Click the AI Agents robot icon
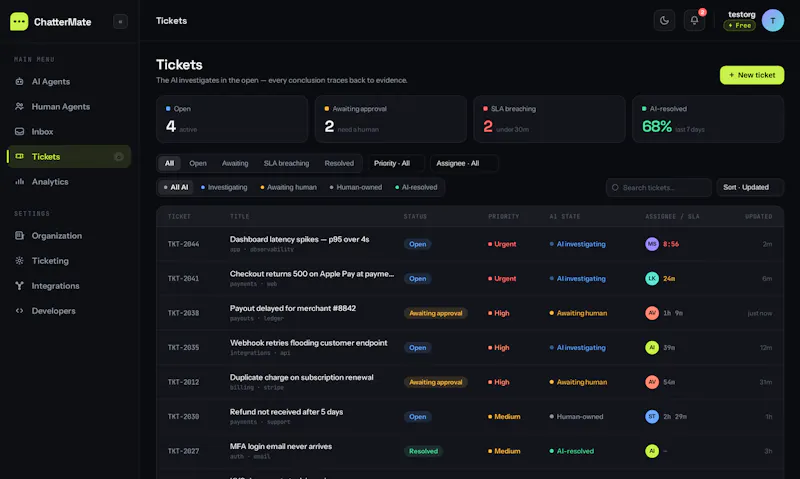Screen dimensions: 800x479 click(x=19, y=82)
